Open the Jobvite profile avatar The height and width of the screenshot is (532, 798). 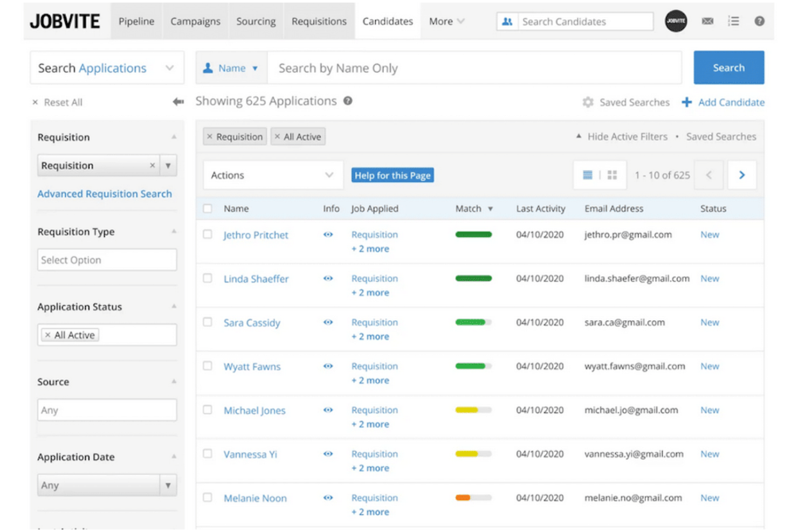pyautogui.click(x=676, y=21)
